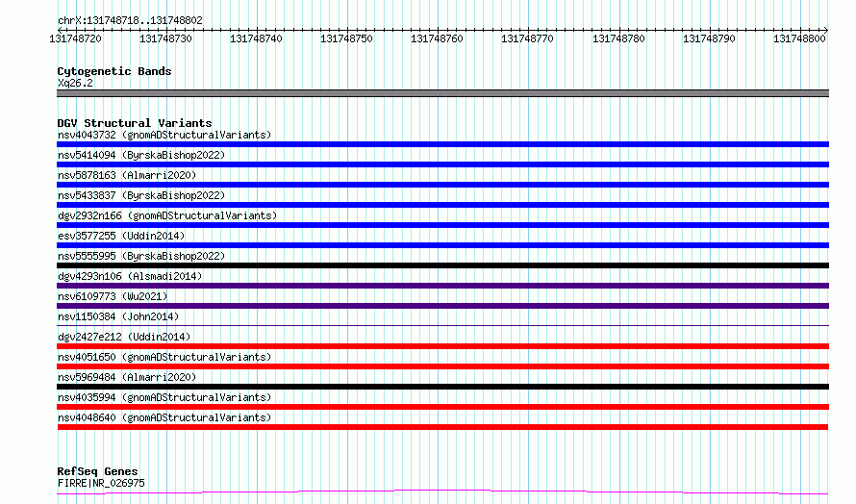Click the gray Xq26.2 cytogenetic band bar

point(442,93)
